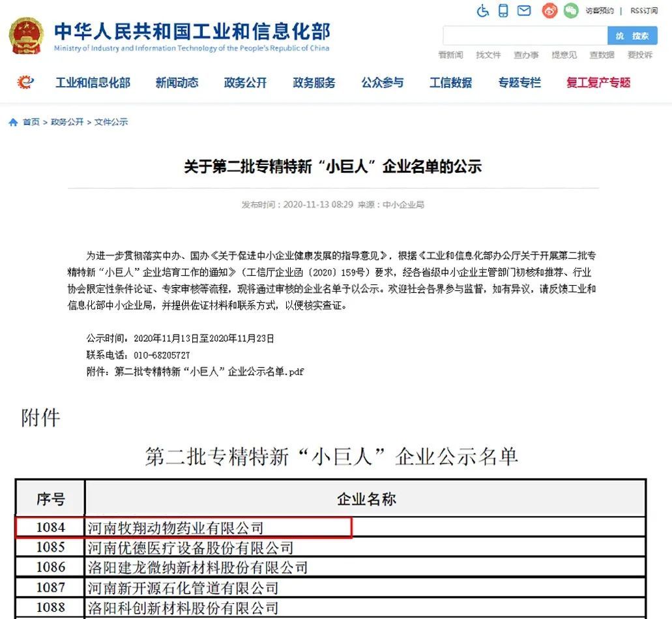Click the contact phone 010-68205727
This screenshot has height=619, width=672.
coord(162,355)
